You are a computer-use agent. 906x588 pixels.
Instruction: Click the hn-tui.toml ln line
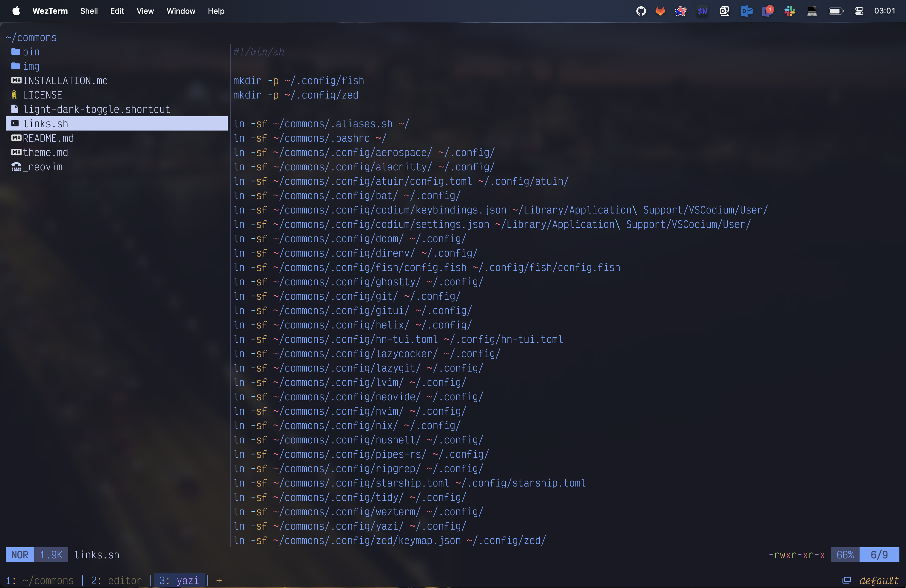(398, 339)
